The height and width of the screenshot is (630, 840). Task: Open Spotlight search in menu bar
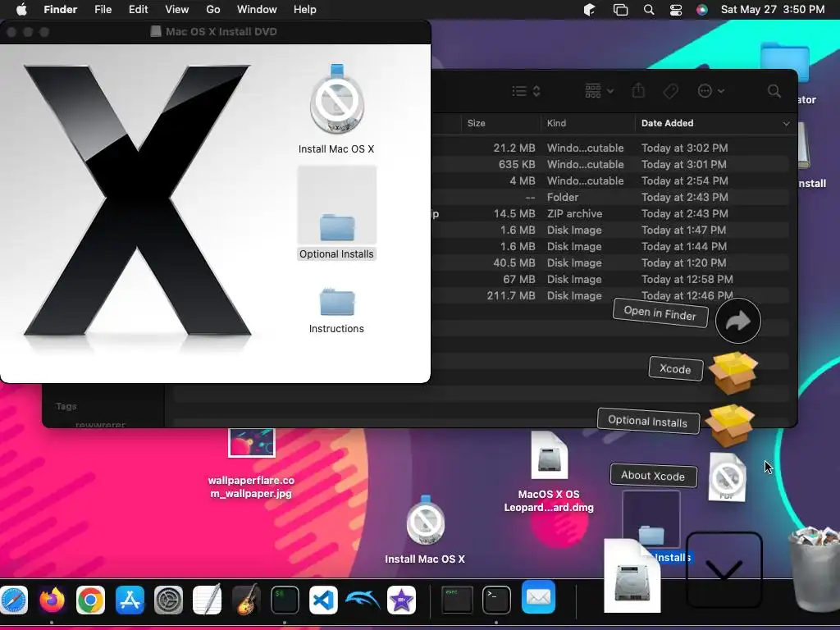(x=649, y=10)
